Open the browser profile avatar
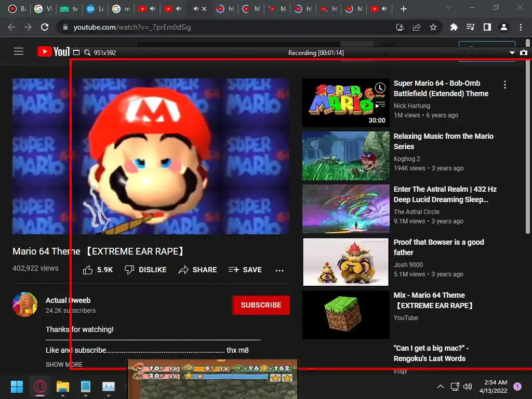 pos(504,27)
